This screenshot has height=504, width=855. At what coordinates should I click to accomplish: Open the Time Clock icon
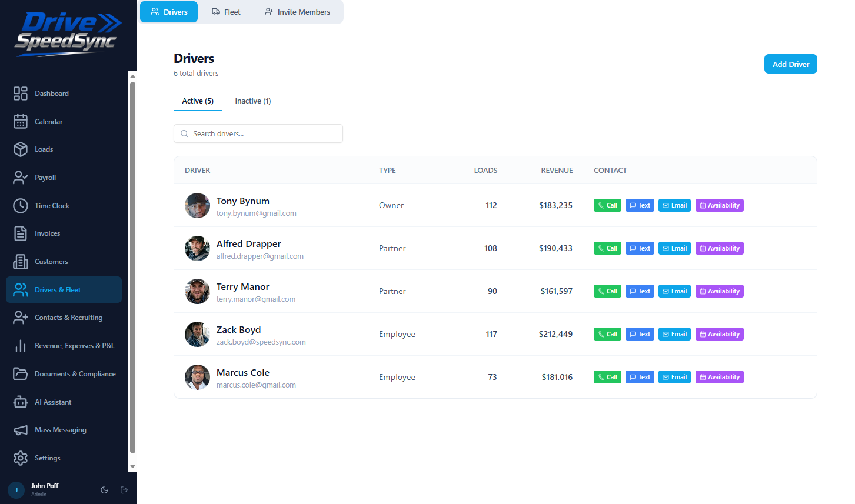click(x=21, y=206)
